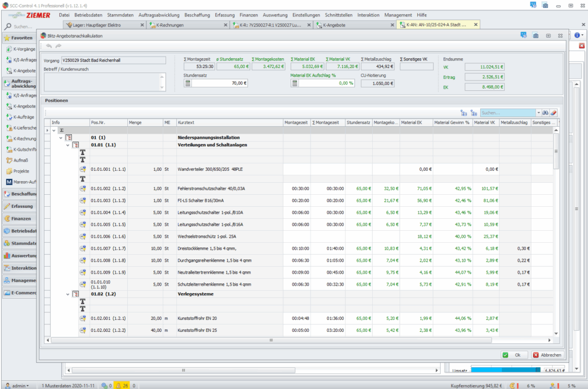588x389 pixels.
Task: Collapse the 01.01 Verteilungen und Schaltanlagen group
Action: 67,145
